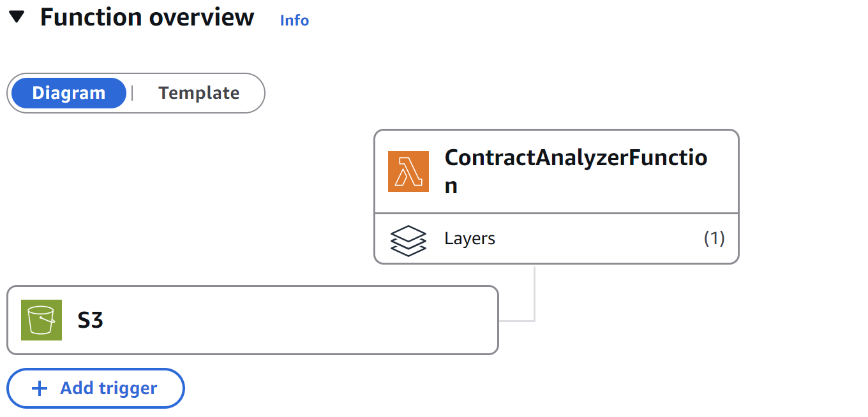
Task: Click the green S3 bucket icon
Action: (x=41, y=320)
